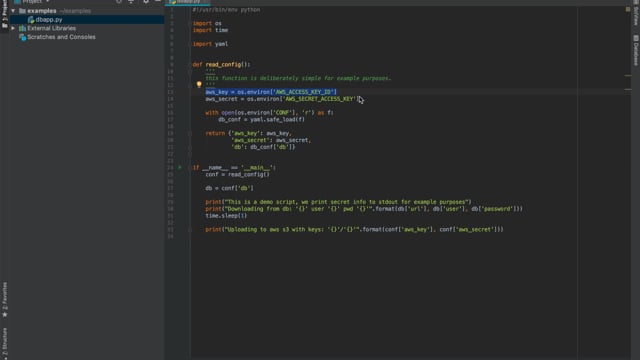Click 'import time' line
Image resolution: width=640 pixels, height=360 pixels.
[210, 30]
